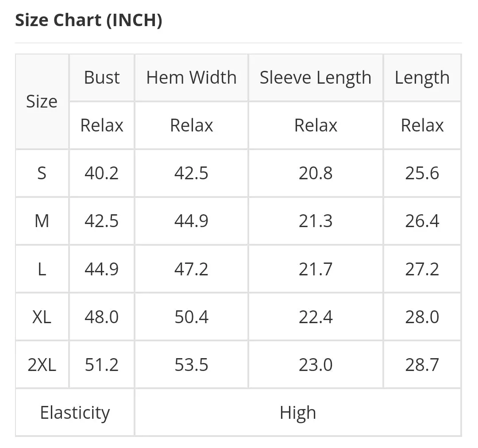Select the Length column header
478x448 pixels.
click(x=422, y=77)
